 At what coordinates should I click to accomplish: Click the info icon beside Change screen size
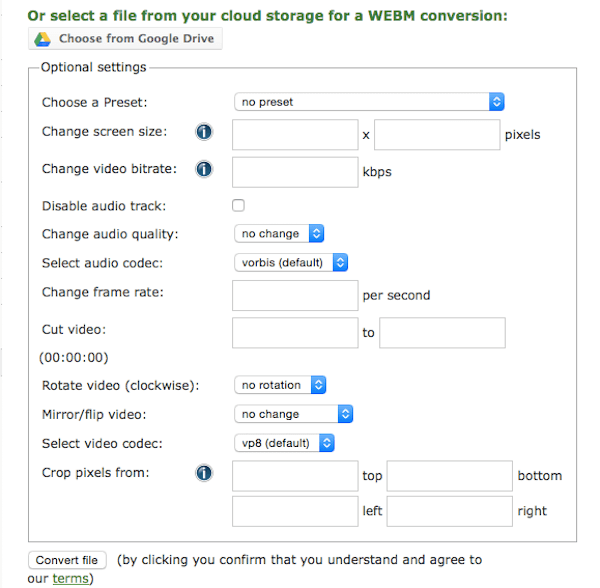(x=204, y=132)
